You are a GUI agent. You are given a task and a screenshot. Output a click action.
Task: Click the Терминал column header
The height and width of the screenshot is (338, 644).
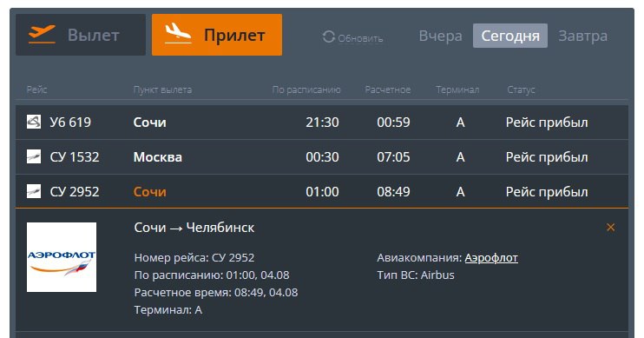[x=457, y=89]
